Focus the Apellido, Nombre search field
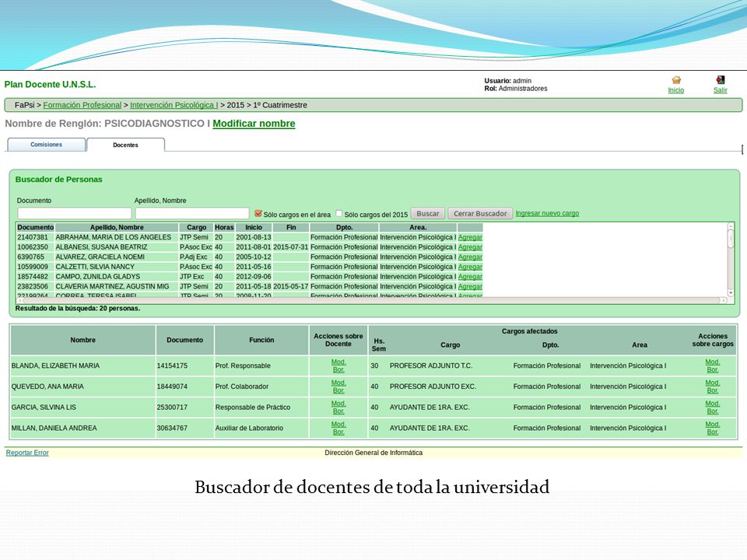Screen dimensions: 747x560 coord(192,213)
